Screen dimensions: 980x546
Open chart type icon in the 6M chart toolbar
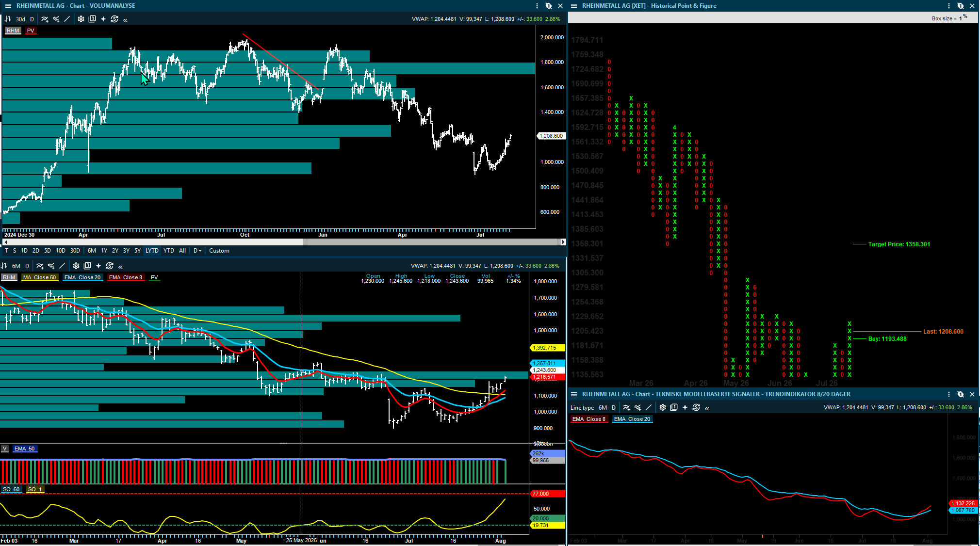[x=4, y=266]
